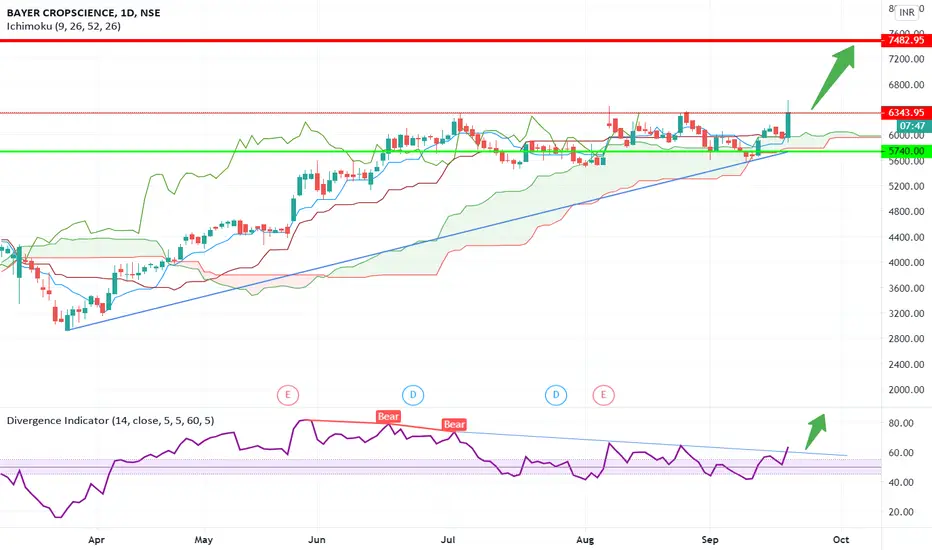The image size is (932, 550).
Task: Click the first Bear divergence label
Action: [388, 416]
